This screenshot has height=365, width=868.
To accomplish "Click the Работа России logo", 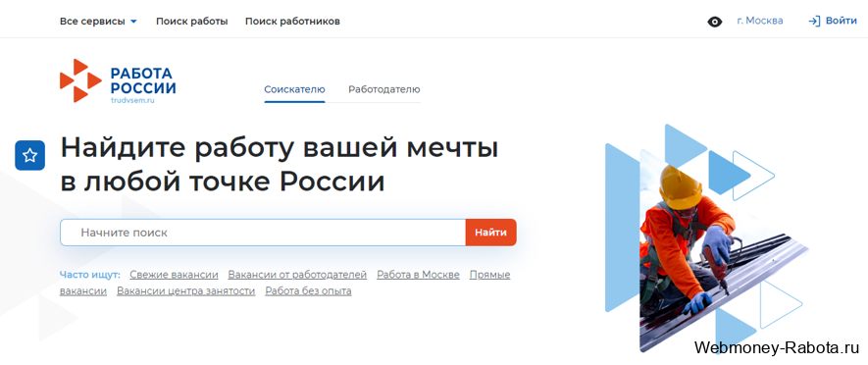I will click(x=118, y=80).
